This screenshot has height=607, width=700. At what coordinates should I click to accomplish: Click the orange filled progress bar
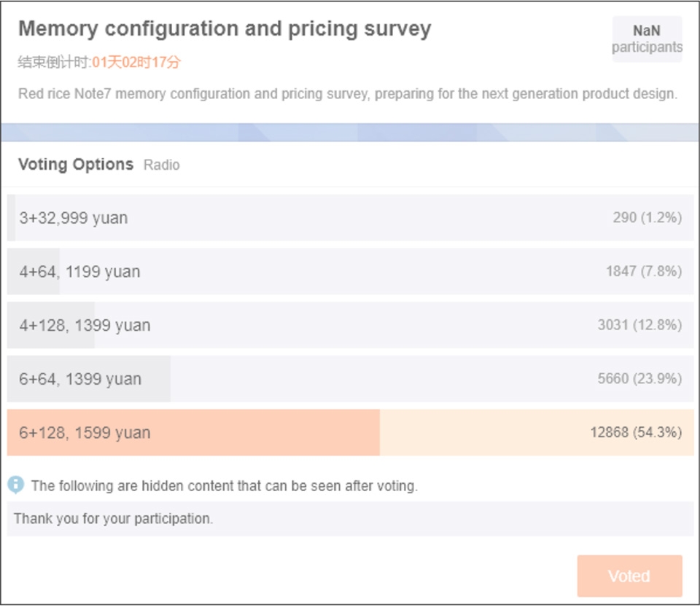(193, 432)
